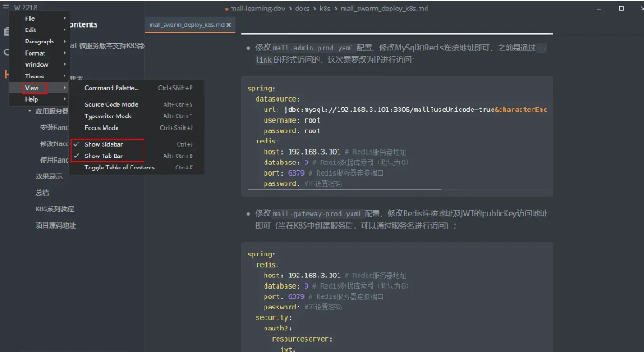
Task: Click the W 2218 title text
Action: (25, 7)
